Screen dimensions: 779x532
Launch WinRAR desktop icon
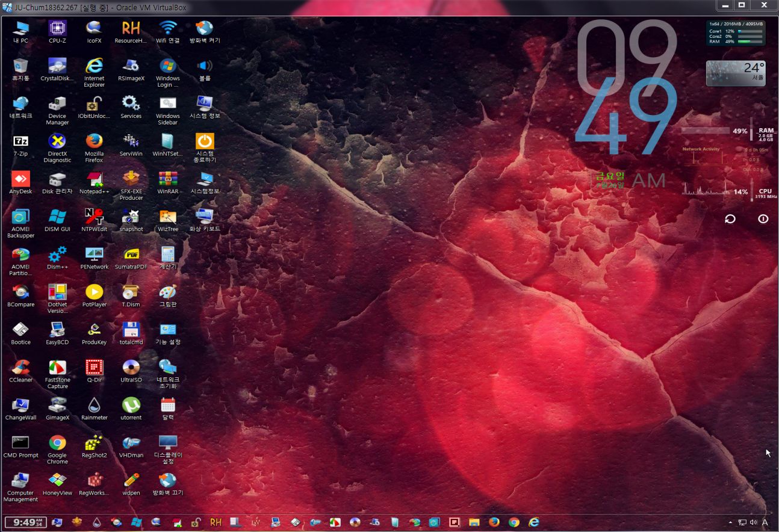(x=168, y=182)
